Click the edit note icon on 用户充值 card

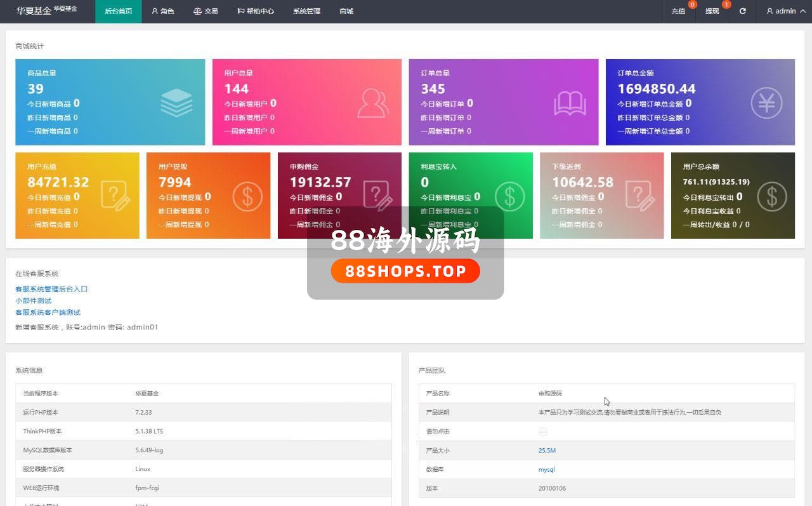(115, 196)
